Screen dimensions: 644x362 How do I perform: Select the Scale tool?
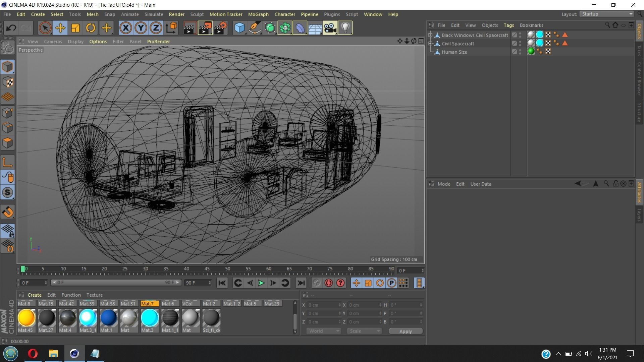[75, 28]
